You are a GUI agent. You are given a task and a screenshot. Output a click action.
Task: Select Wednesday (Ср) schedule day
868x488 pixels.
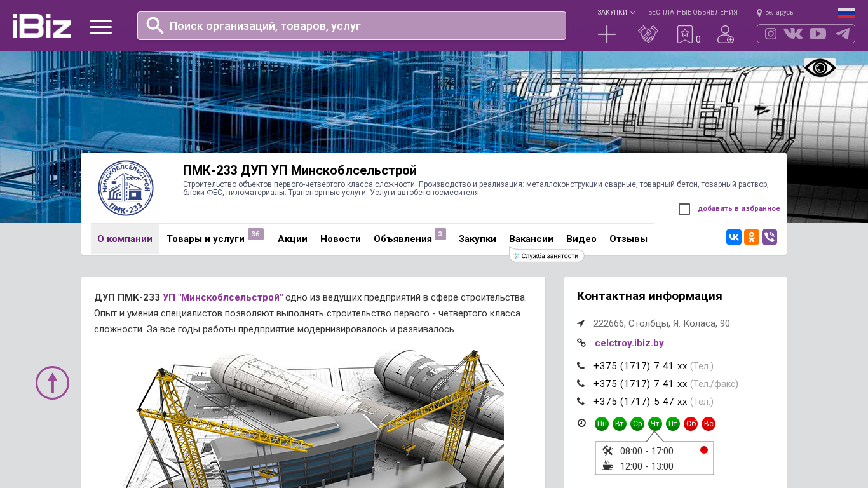click(637, 424)
